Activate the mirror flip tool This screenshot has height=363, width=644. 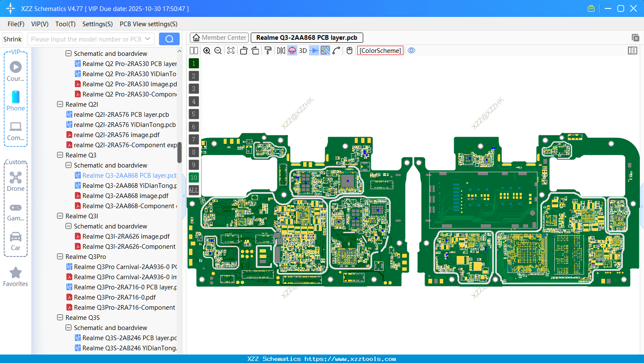click(281, 50)
